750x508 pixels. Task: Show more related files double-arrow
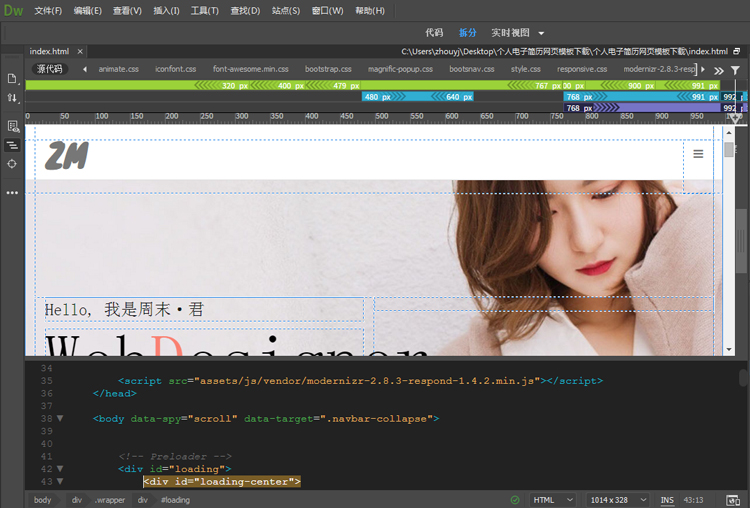pos(718,71)
